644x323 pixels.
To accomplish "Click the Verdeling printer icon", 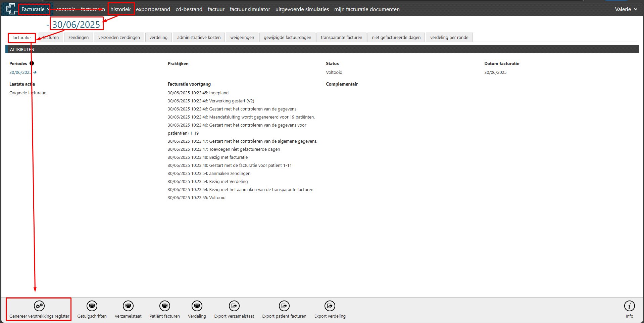I will tap(197, 306).
